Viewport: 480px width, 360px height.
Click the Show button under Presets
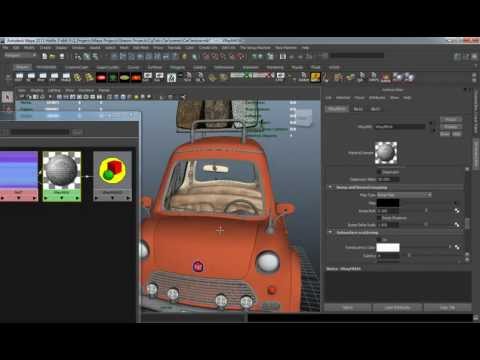(x=445, y=134)
